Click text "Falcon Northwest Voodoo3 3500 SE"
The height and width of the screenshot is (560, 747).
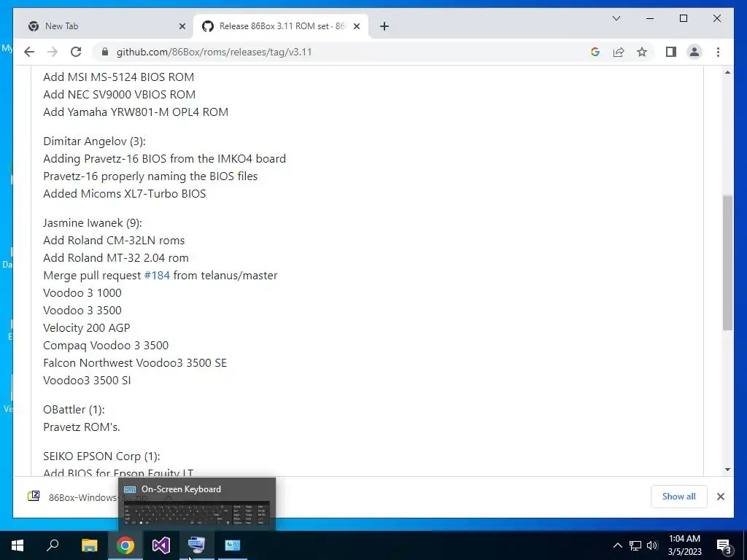(135, 363)
